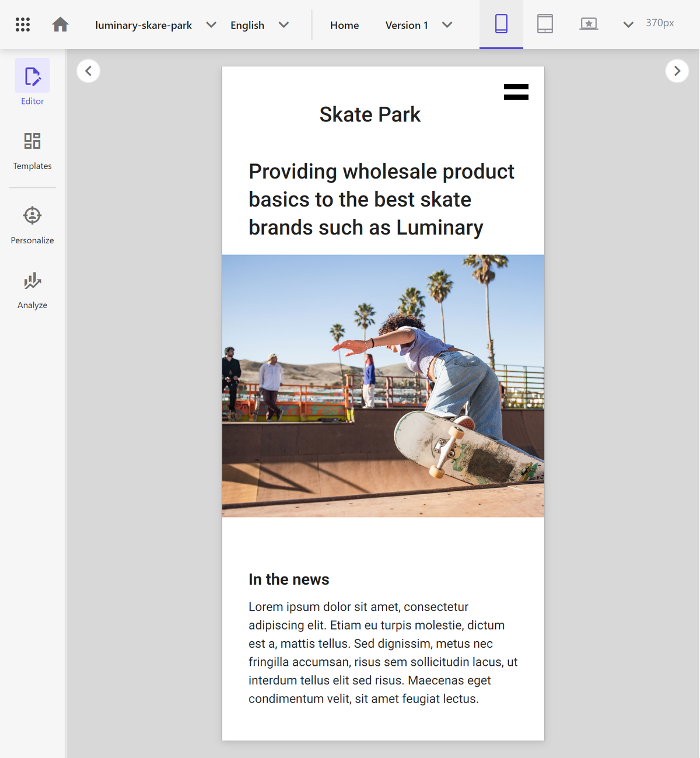700x758 pixels.
Task: Switch to tablet preview mode
Action: tap(545, 24)
